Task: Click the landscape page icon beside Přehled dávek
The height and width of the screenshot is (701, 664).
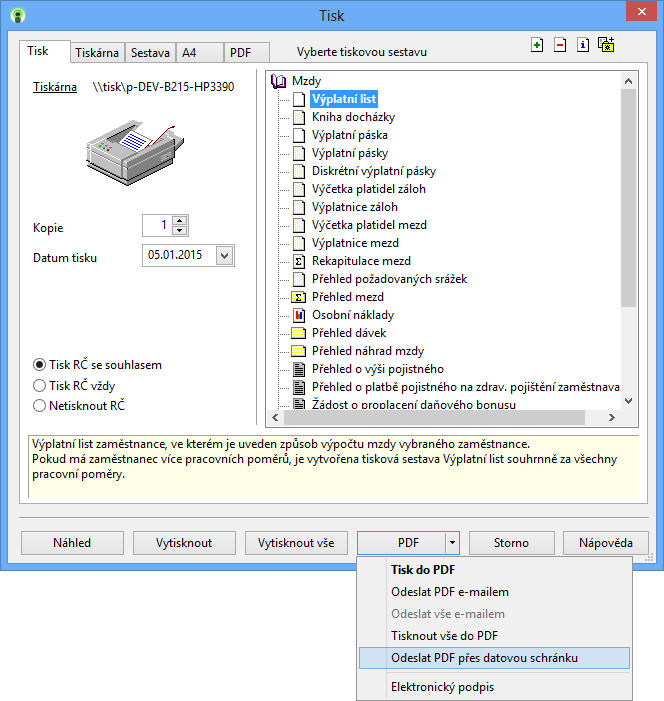Action: point(299,333)
